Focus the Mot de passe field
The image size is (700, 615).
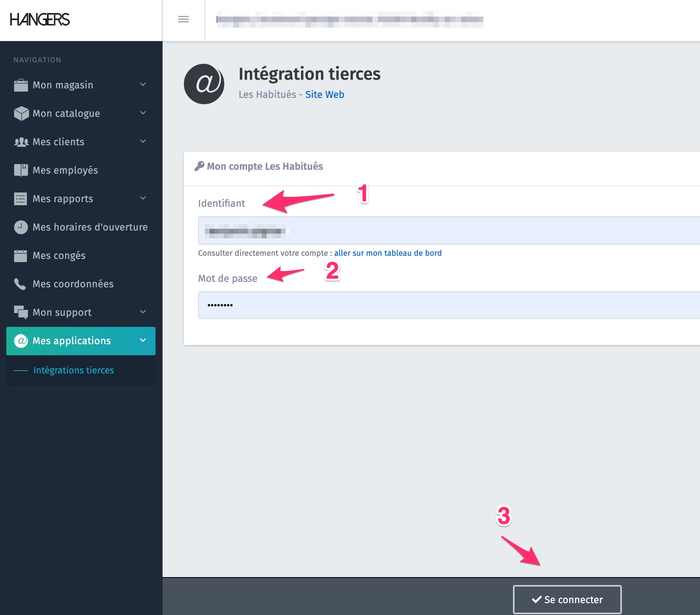click(x=449, y=305)
